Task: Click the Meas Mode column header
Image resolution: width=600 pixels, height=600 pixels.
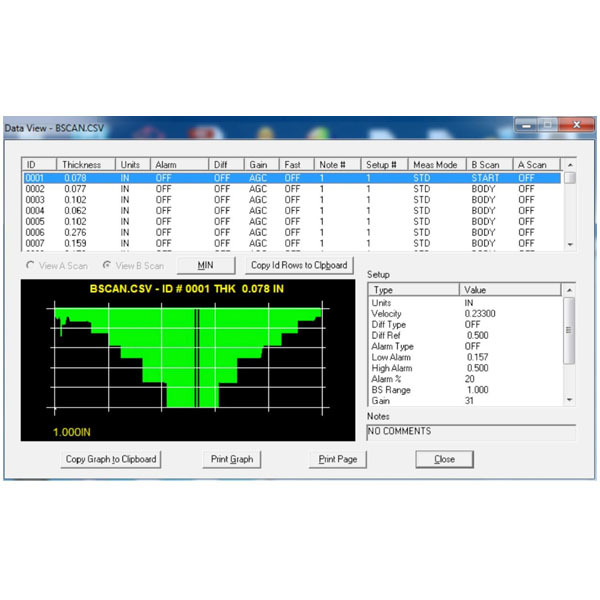Action: point(435,164)
